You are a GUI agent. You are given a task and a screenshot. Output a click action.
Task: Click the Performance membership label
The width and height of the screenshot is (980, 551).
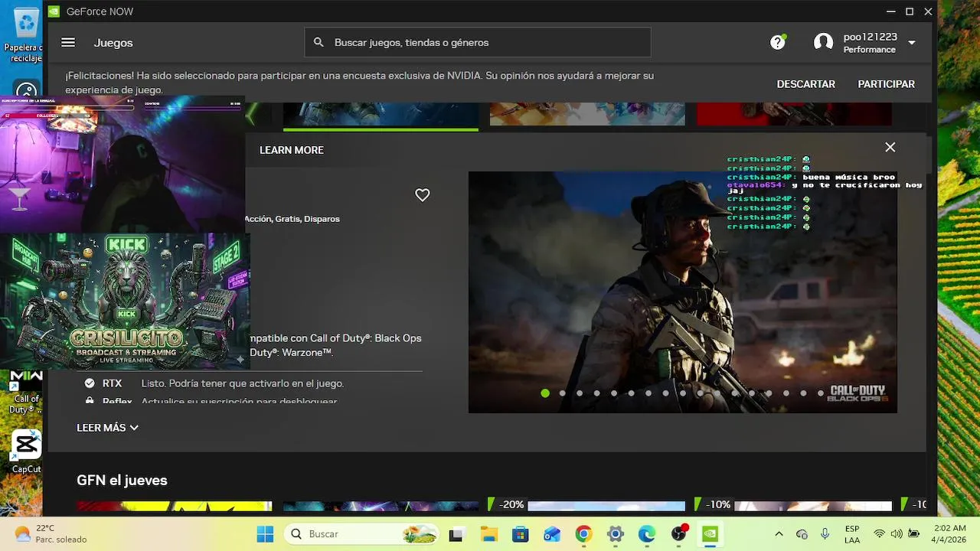tap(870, 50)
